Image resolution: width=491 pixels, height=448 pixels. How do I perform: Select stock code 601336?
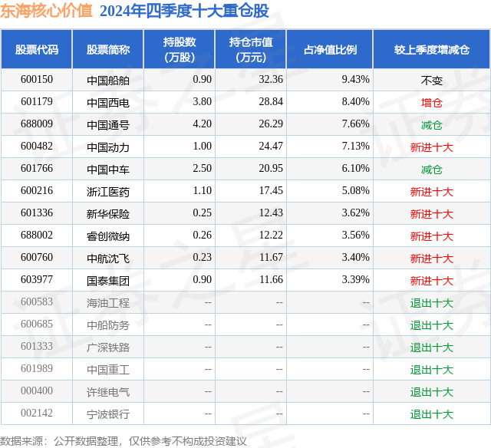37,213
